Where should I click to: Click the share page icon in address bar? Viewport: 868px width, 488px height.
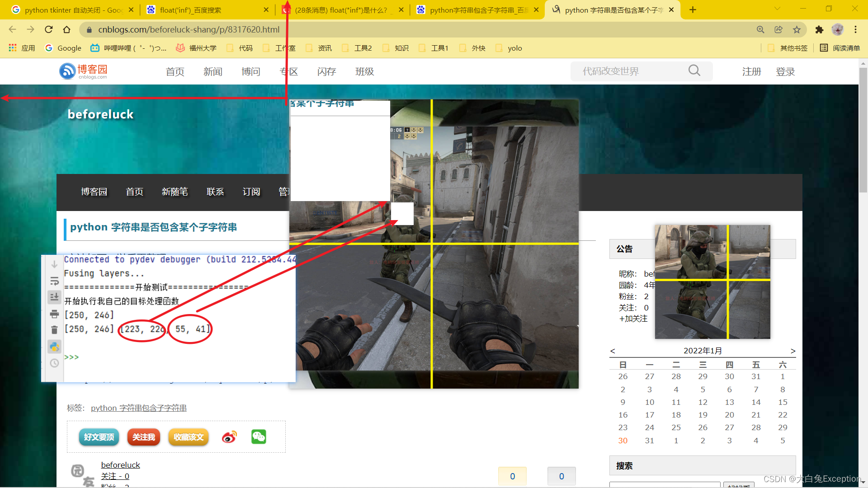(x=778, y=29)
